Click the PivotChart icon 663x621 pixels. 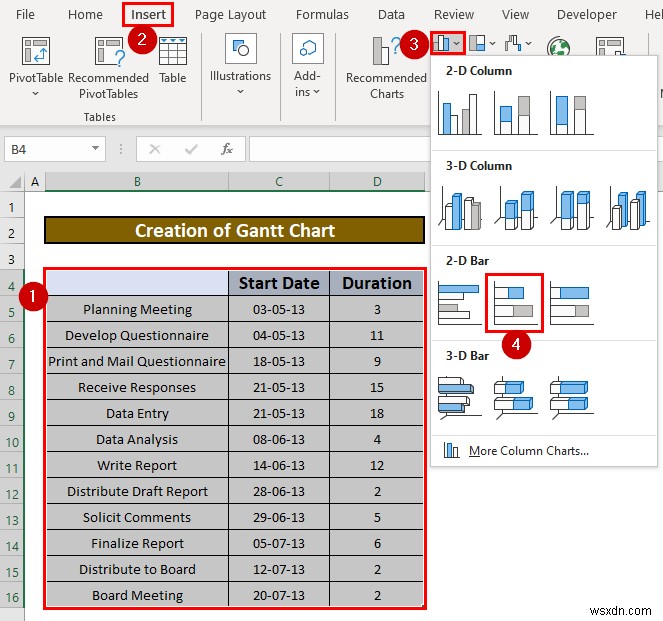pyautogui.click(x=610, y=47)
